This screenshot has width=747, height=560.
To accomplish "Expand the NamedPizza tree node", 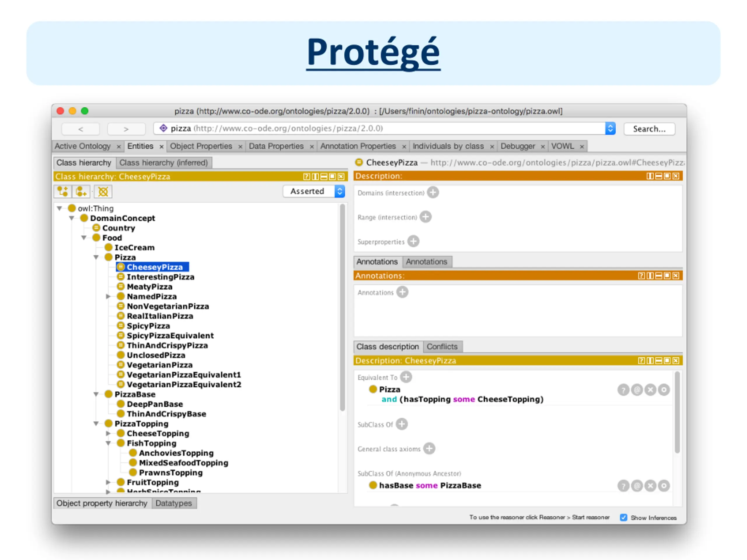I will (x=108, y=296).
